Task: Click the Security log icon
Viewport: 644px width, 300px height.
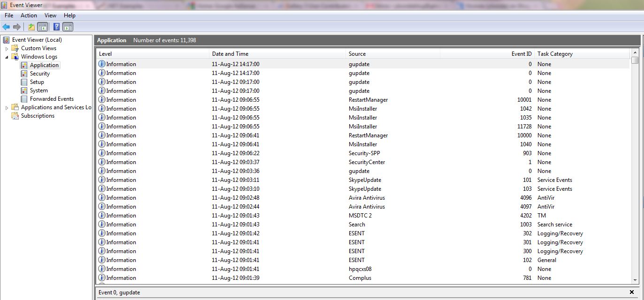Action: pos(24,74)
